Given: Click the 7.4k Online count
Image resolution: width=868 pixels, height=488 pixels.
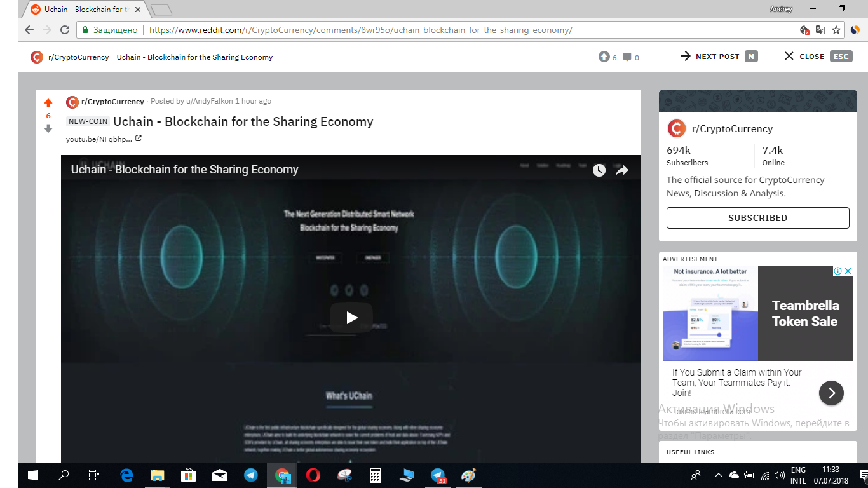Looking at the screenshot, I should coord(773,156).
